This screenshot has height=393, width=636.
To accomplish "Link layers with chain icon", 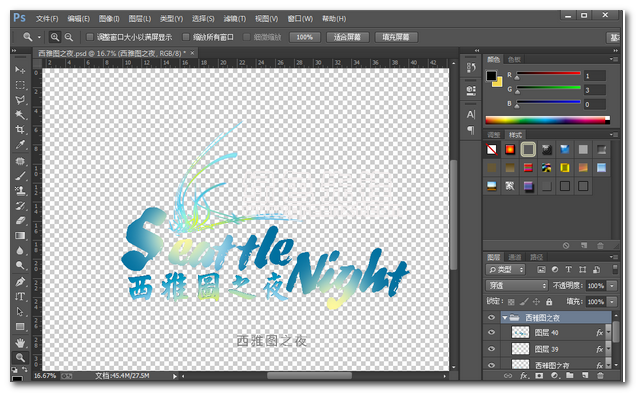I will click(x=507, y=376).
